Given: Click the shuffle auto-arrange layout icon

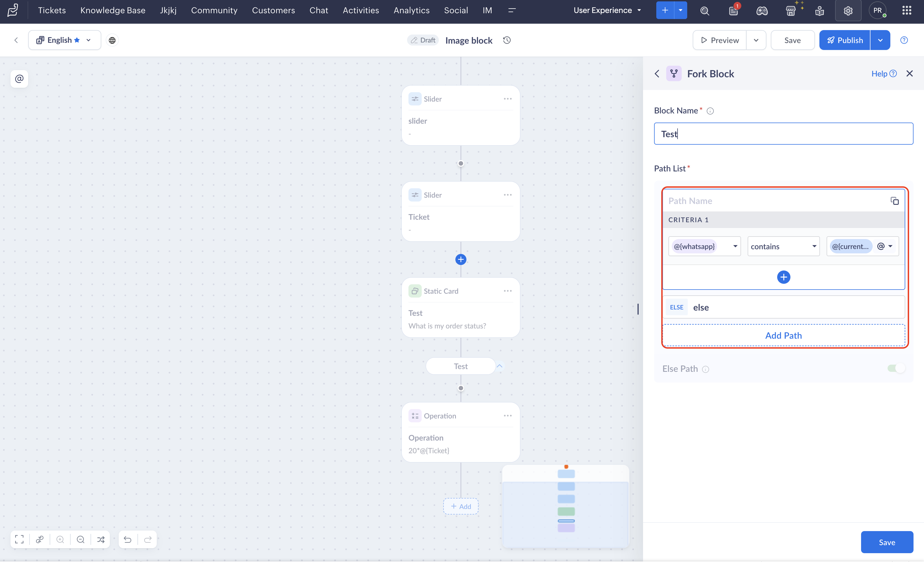Looking at the screenshot, I should pos(101,539).
